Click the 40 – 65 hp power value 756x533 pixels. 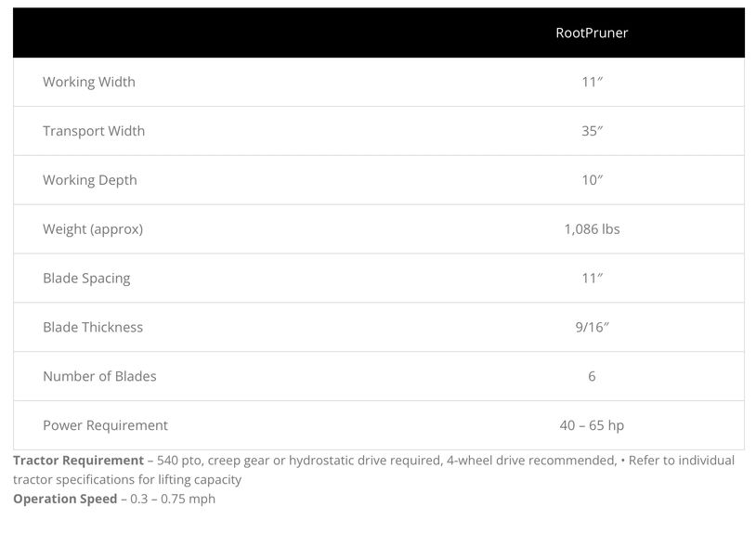(592, 425)
